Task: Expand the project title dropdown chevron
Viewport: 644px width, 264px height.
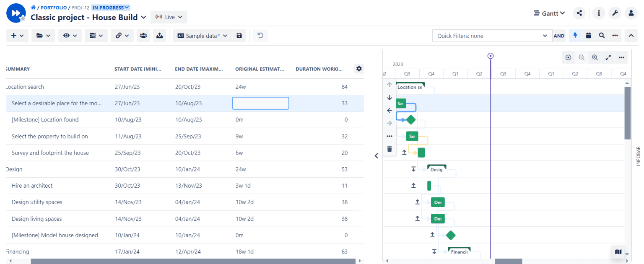Action: (143, 17)
